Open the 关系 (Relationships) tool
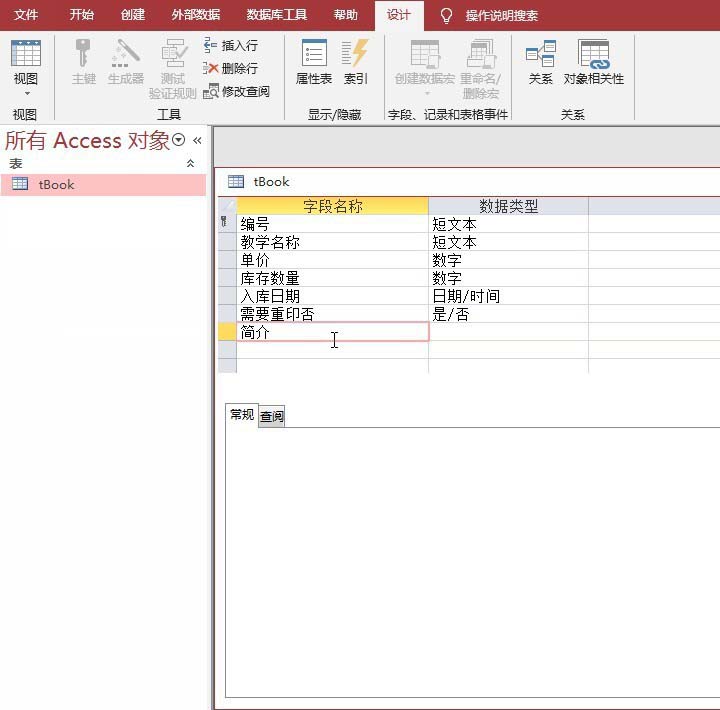 540,61
